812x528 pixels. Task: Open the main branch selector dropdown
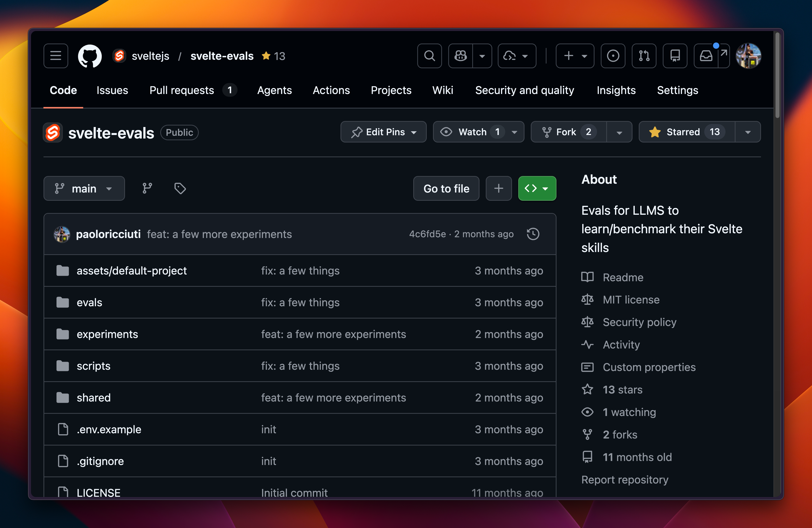pos(84,188)
